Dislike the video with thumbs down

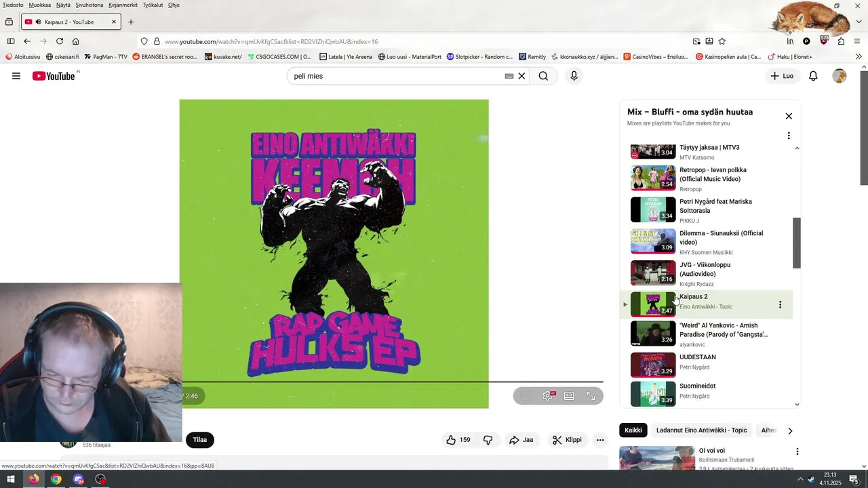pos(488,440)
